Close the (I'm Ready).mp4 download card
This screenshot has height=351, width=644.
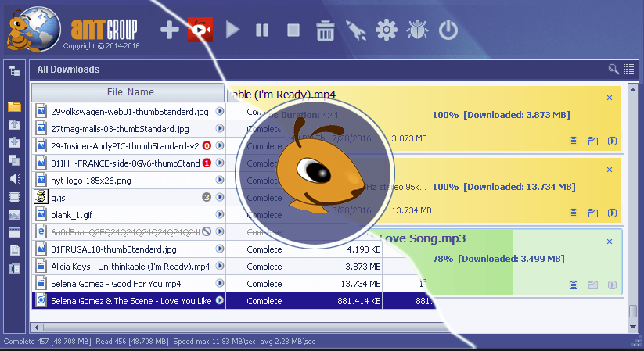click(x=610, y=98)
